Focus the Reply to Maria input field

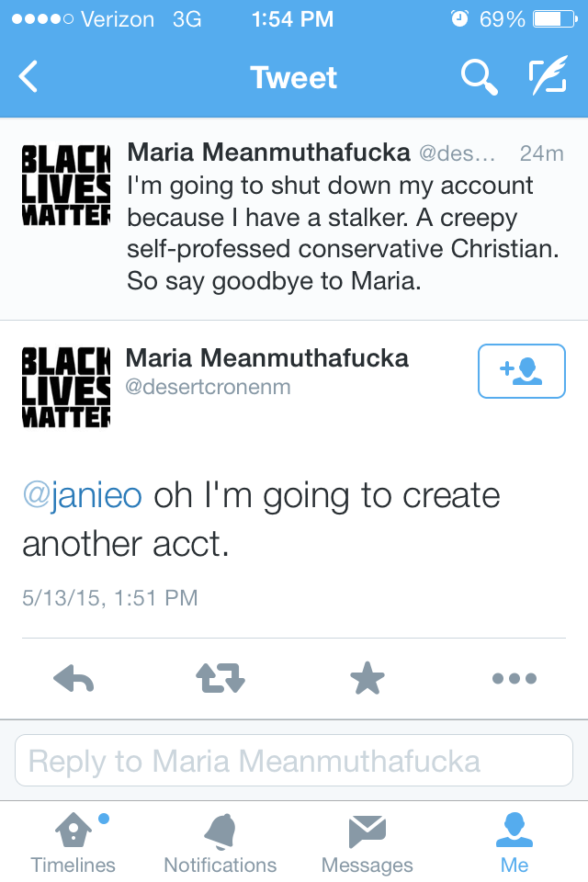(294, 761)
